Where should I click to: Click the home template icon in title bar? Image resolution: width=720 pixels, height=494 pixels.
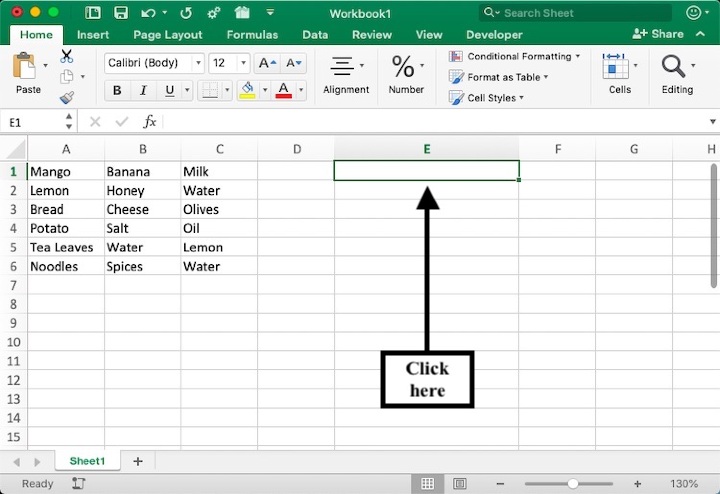pos(242,13)
